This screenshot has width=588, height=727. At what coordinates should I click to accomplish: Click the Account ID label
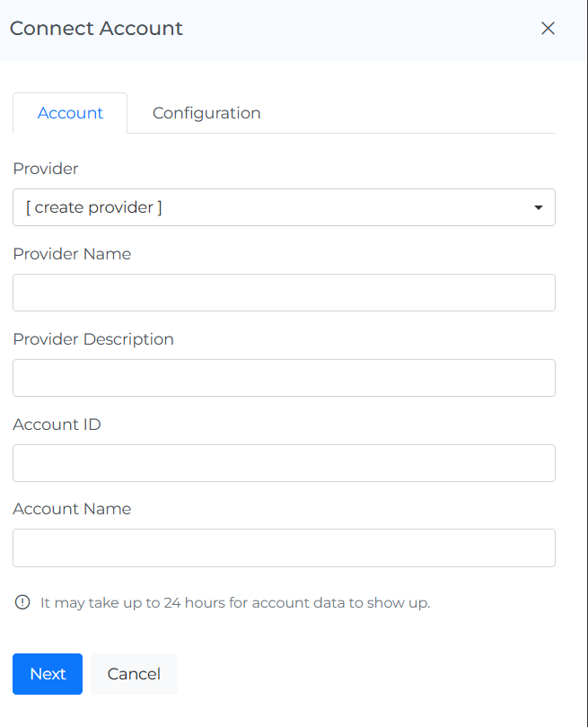point(57,425)
